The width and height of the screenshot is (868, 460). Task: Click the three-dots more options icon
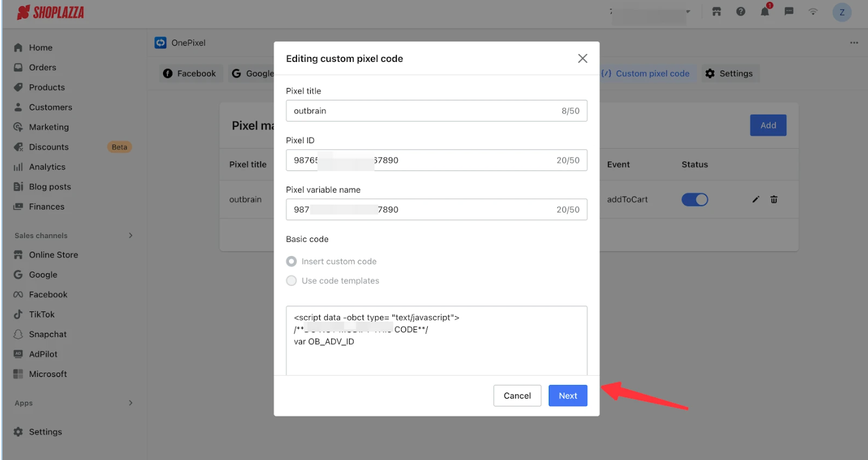(x=854, y=43)
